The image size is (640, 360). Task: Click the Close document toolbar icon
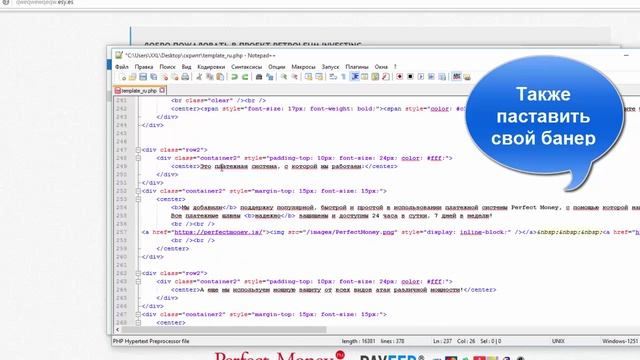164,77
